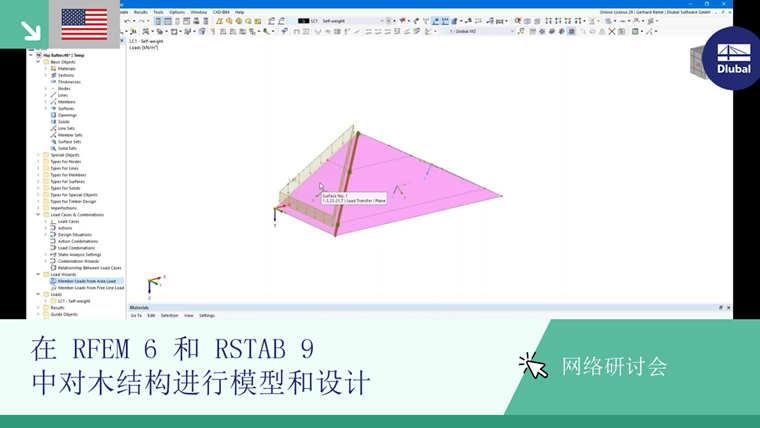The image size is (760, 428).
Task: Open the Tools menu
Action: point(158,12)
